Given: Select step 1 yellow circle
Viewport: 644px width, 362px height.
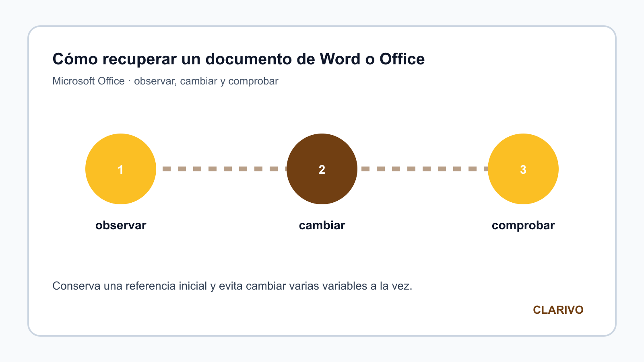Looking at the screenshot, I should (x=121, y=169).
